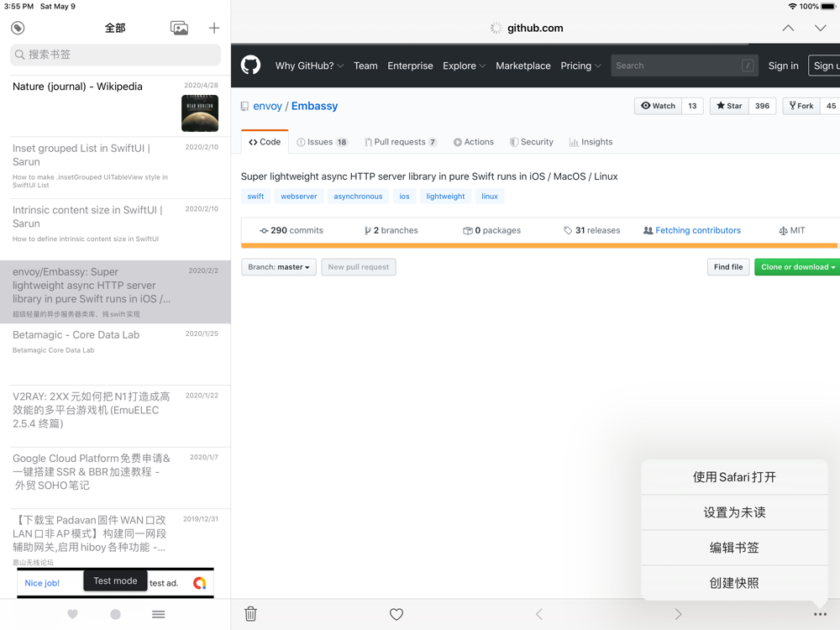Open Google Cloud Platform bookmark
The image size is (840, 630).
coord(115,477)
